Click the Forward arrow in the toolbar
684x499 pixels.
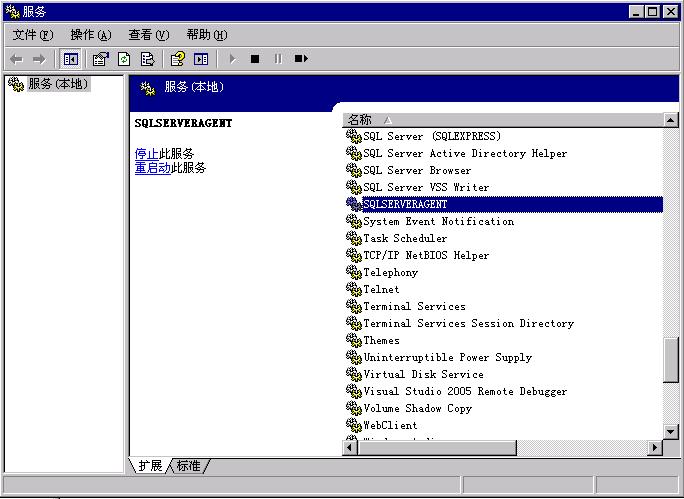click(39, 59)
